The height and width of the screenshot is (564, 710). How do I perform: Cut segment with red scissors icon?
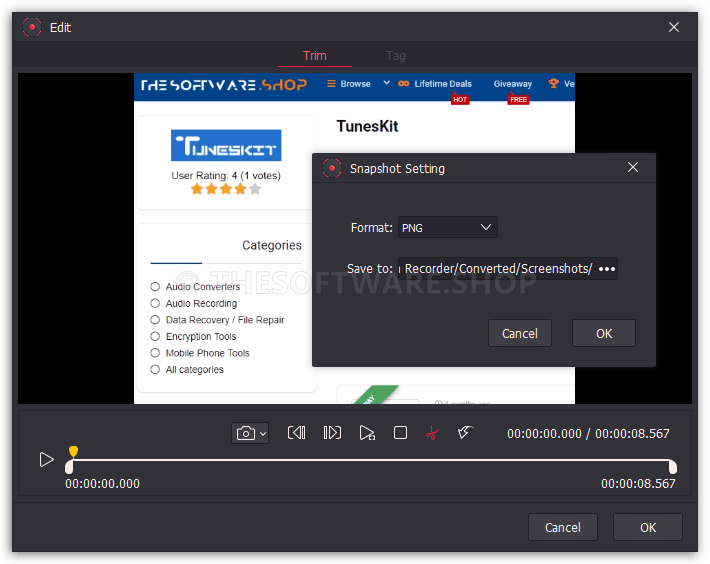pyautogui.click(x=432, y=433)
